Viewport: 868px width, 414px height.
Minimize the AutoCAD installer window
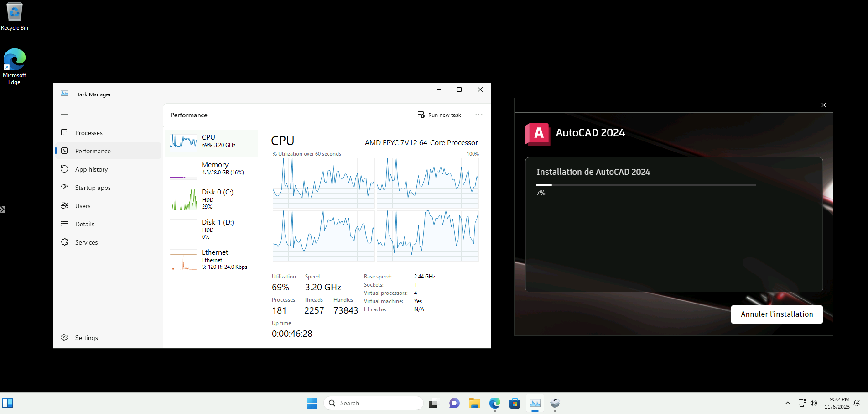click(x=802, y=105)
